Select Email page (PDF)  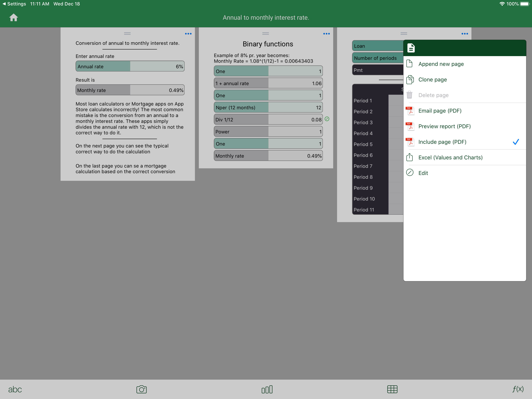click(440, 111)
